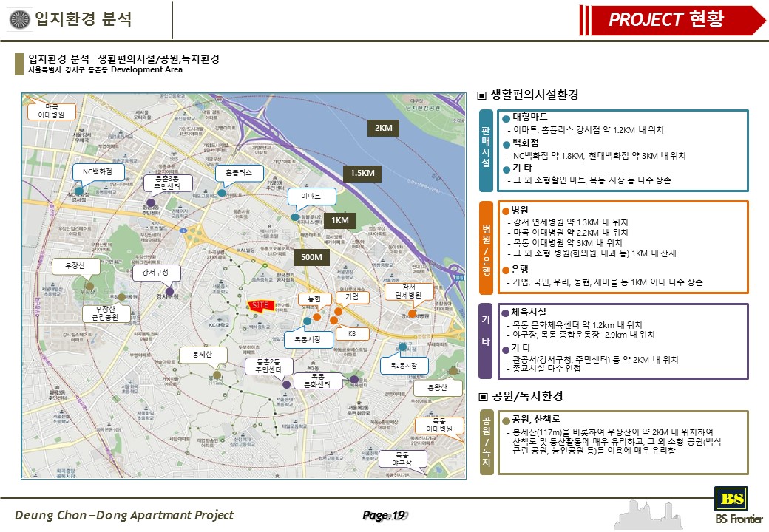
Task: Click the 강서구청 map callout
Action: coord(156,273)
